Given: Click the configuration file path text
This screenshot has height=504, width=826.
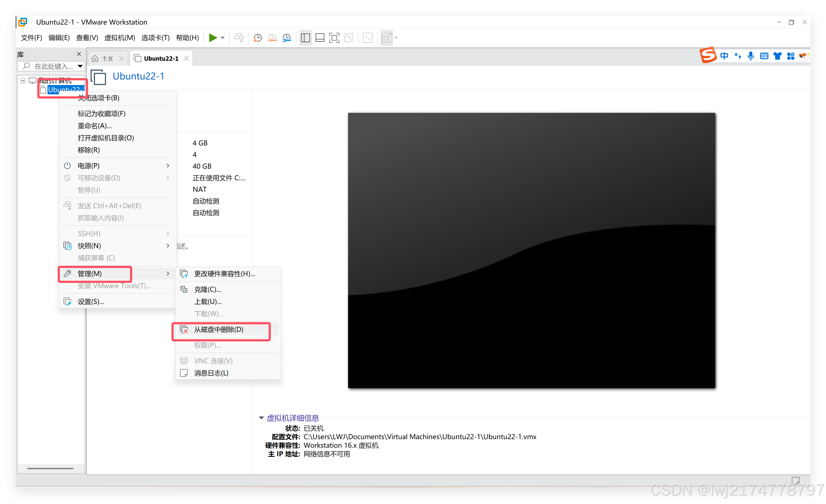Looking at the screenshot, I should 420,437.
